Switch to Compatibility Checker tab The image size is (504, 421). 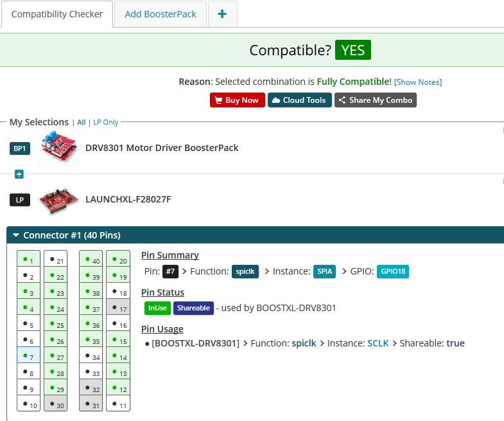[x=57, y=14]
